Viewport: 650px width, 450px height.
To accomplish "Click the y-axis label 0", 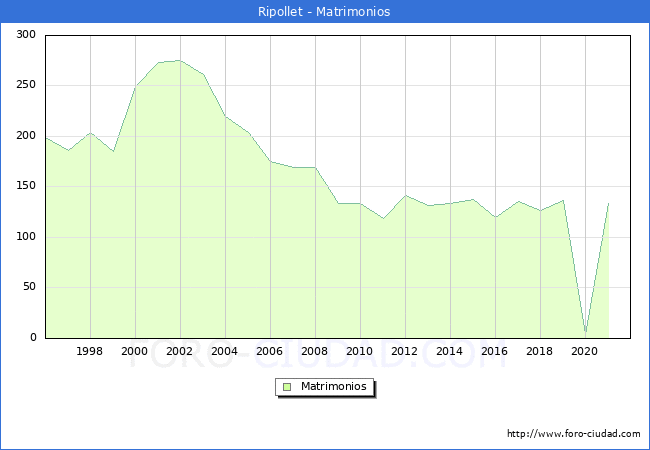I will click(x=33, y=337).
